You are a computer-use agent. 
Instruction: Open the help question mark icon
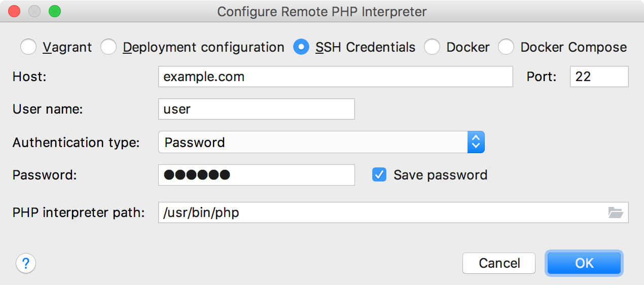click(x=26, y=263)
